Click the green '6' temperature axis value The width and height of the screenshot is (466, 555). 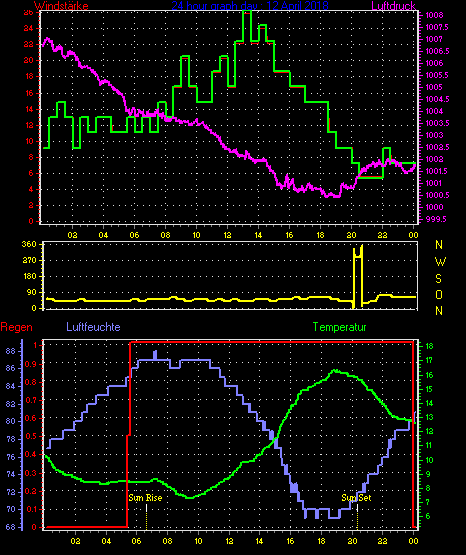point(428,516)
